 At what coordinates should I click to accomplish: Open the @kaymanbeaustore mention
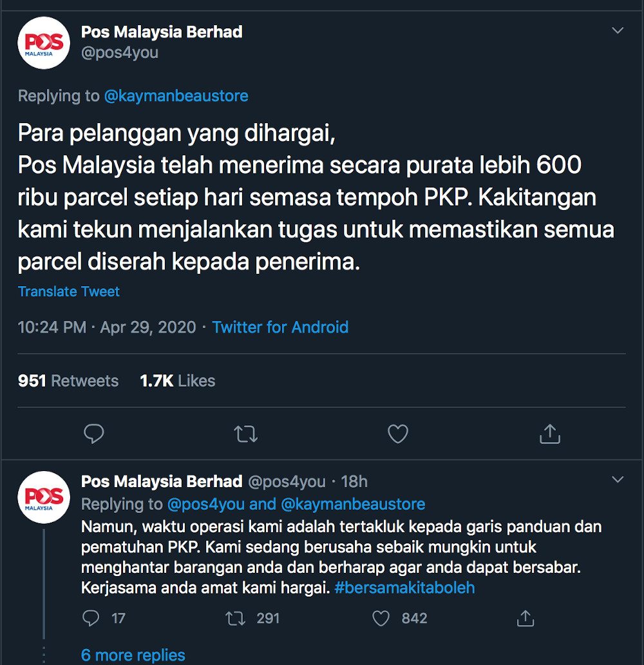176,95
